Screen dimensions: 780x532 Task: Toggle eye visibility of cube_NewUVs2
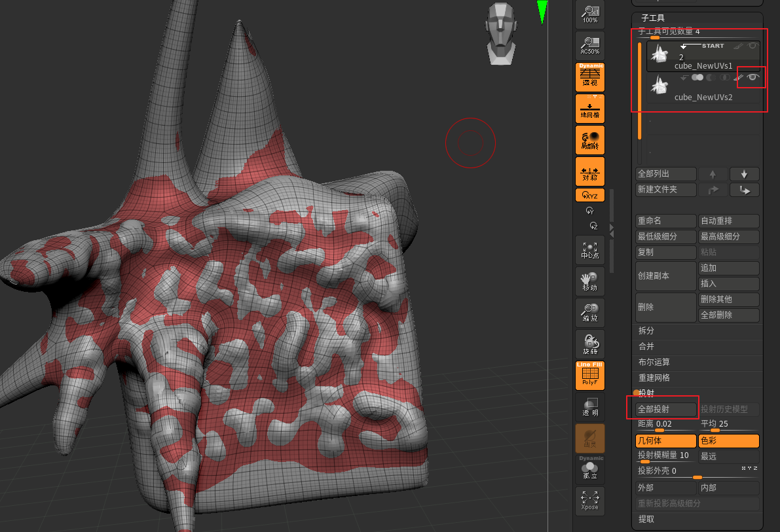pyautogui.click(x=752, y=77)
